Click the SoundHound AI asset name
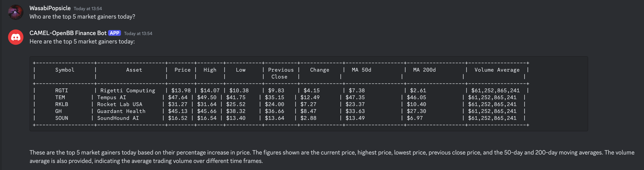This screenshot has width=644, height=170. [118, 118]
